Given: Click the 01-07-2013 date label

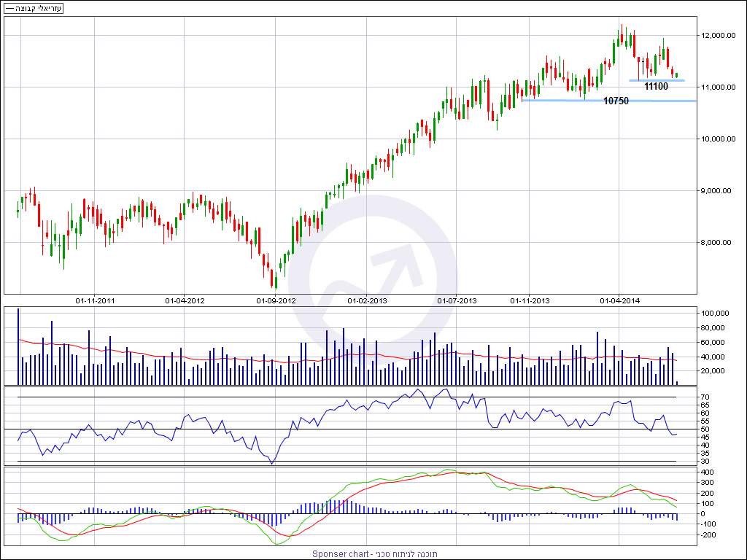Looking at the screenshot, I should [457, 301].
